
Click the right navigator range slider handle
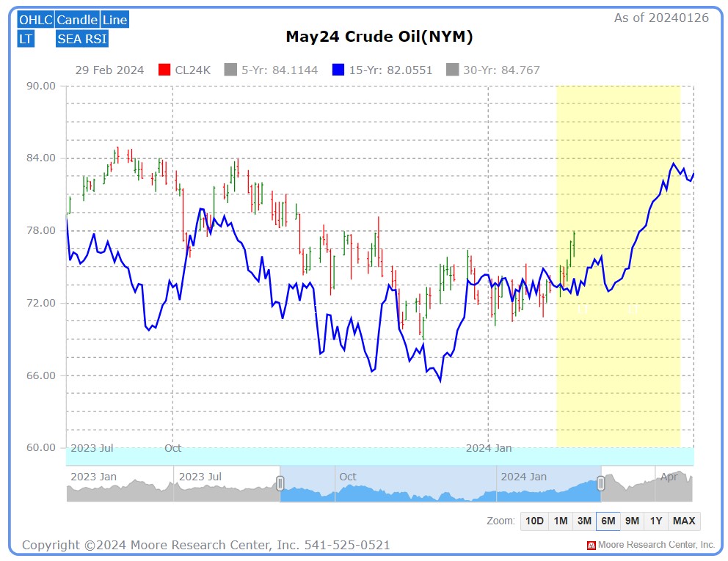601,484
